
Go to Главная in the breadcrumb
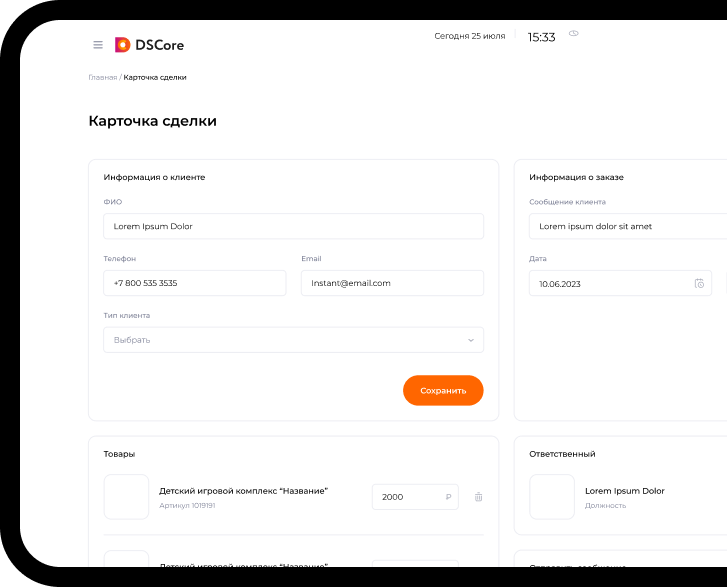[102, 77]
